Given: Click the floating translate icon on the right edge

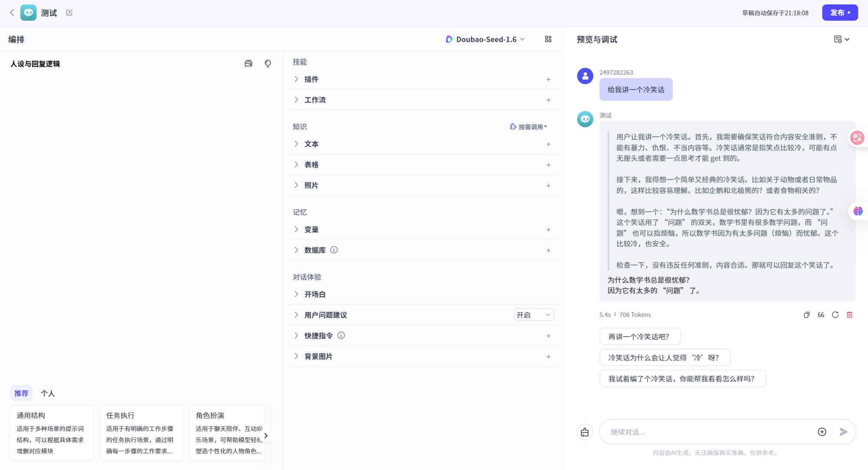Looking at the screenshot, I should coord(857,138).
